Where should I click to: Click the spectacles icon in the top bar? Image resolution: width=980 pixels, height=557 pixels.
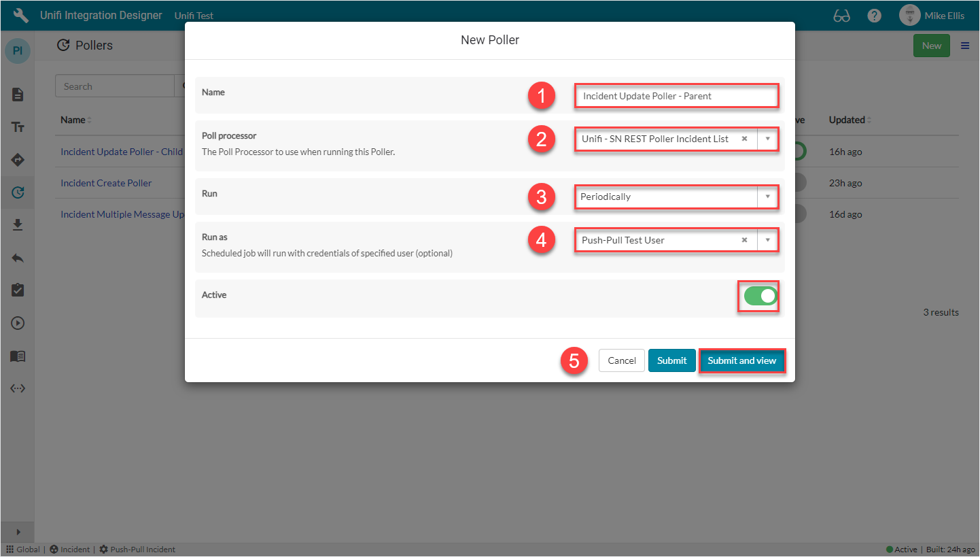[841, 14]
